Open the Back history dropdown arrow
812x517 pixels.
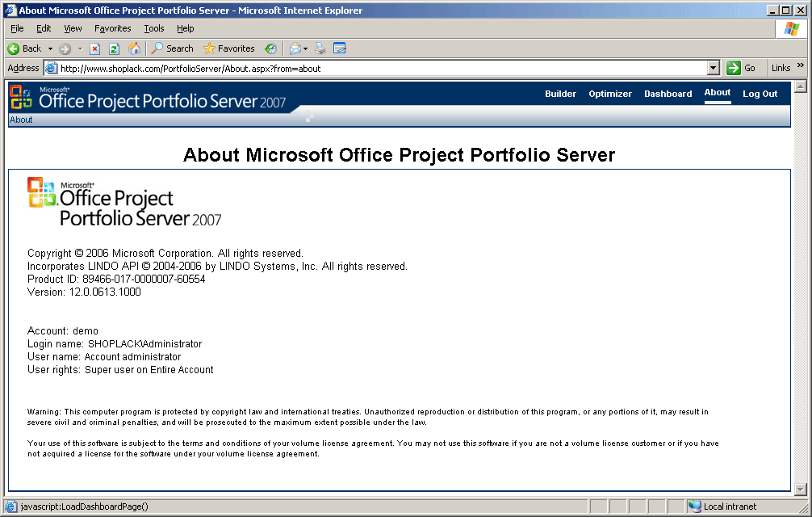pyautogui.click(x=50, y=48)
